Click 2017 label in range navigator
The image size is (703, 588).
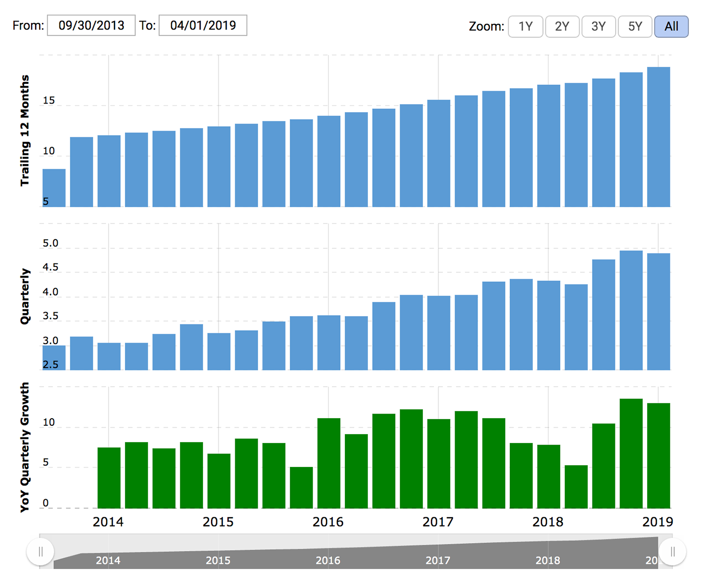click(438, 560)
